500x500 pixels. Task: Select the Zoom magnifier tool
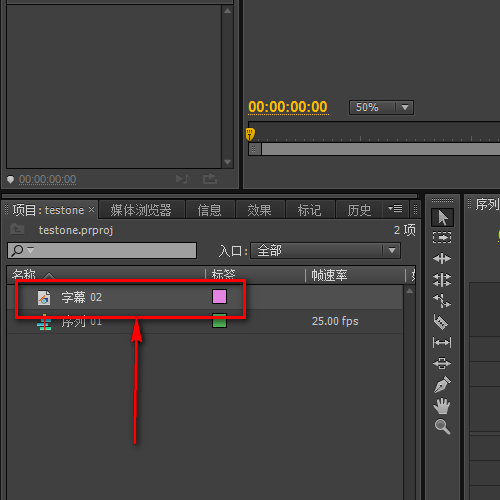tap(443, 427)
